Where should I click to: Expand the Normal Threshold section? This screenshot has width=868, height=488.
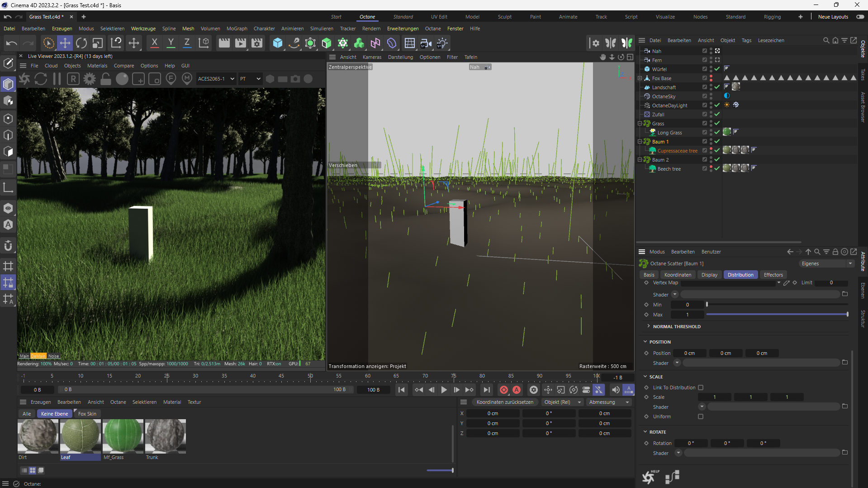[676, 326]
